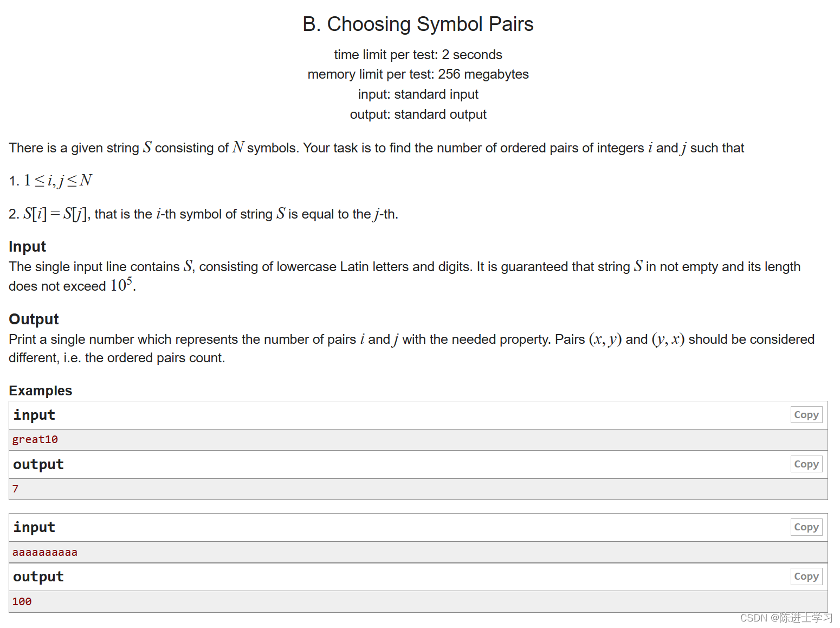
Task: Click the first output label
Action: pos(38,464)
